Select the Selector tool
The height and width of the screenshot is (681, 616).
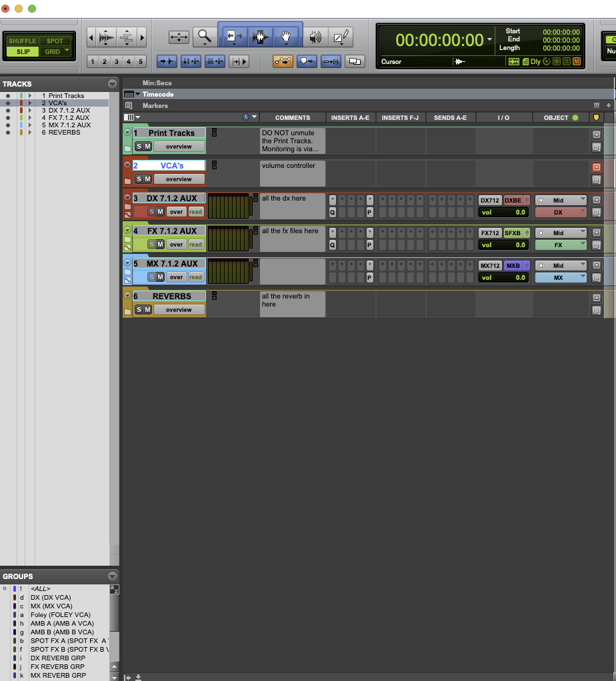[261, 37]
